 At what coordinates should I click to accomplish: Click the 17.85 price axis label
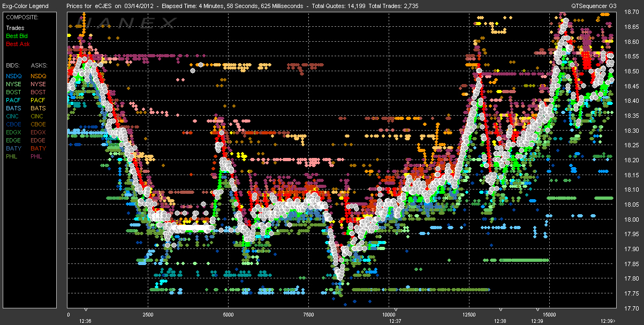pos(632,264)
